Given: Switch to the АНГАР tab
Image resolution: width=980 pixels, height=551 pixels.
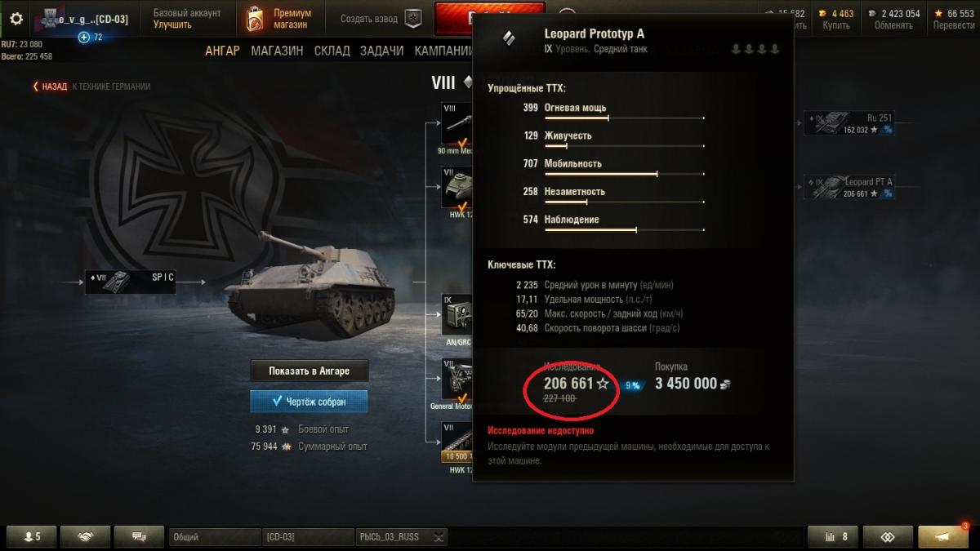Looking at the screenshot, I should [222, 51].
